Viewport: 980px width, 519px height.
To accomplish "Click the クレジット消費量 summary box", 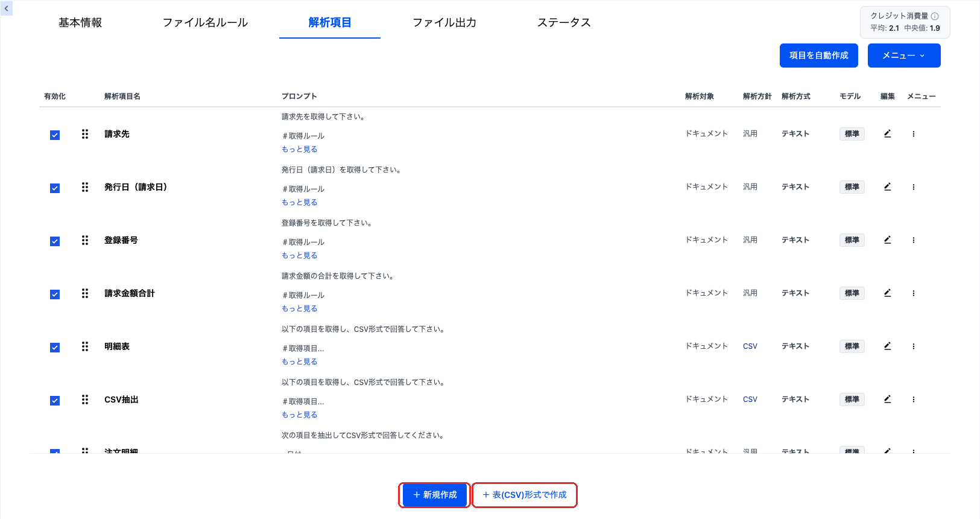I will 905,22.
